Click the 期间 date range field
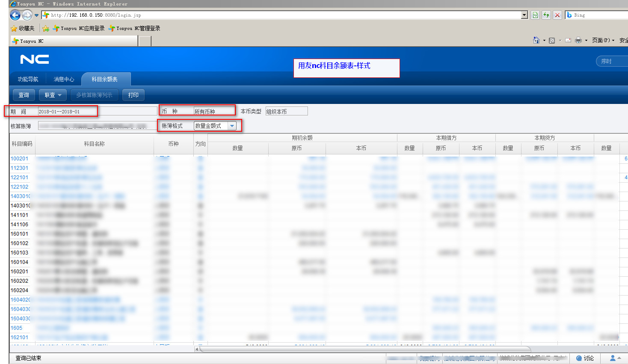Image resolution: width=628 pixels, height=364 pixels. [66, 112]
